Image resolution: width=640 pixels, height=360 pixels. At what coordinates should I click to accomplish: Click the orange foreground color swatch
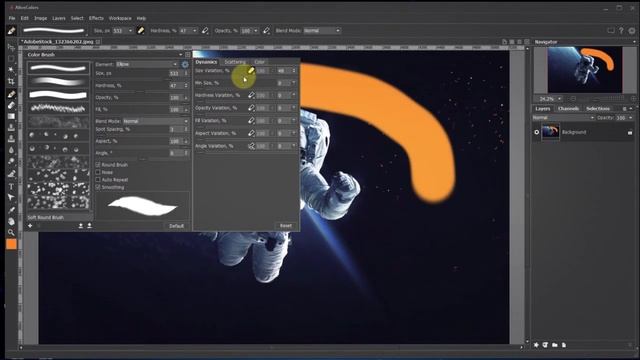(11, 244)
